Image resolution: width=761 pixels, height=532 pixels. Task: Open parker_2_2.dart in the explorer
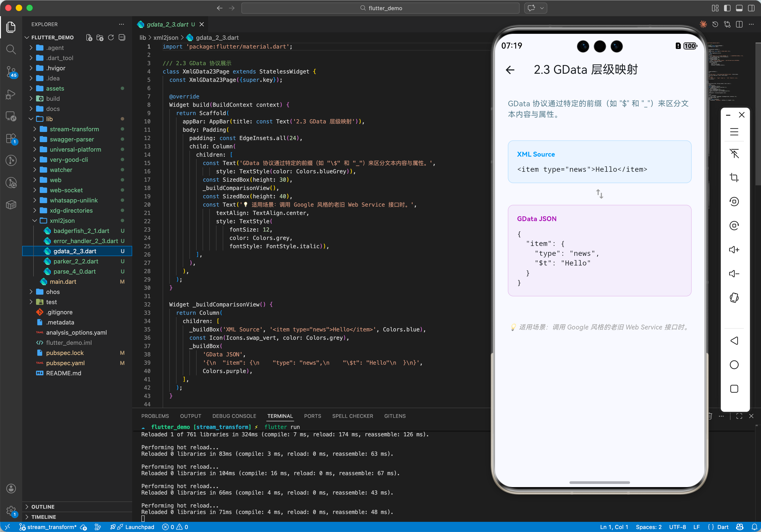click(76, 261)
